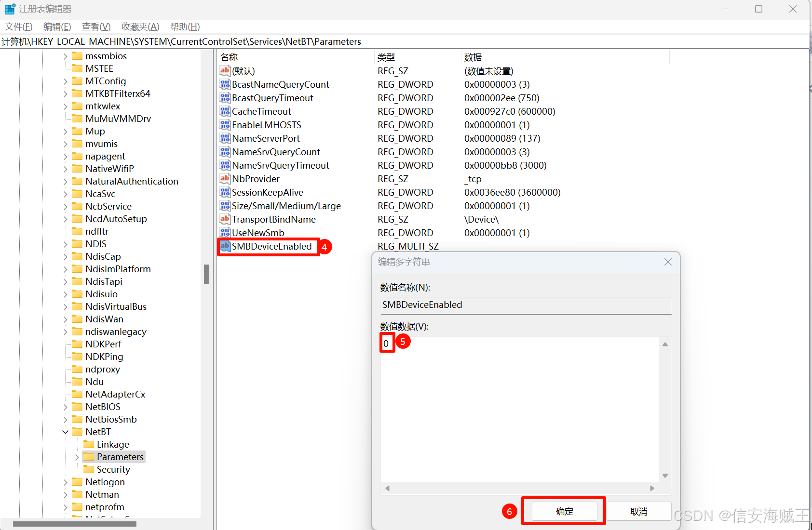Click the Linkage folder icon
This screenshot has height=530, width=812.
tap(89, 444)
